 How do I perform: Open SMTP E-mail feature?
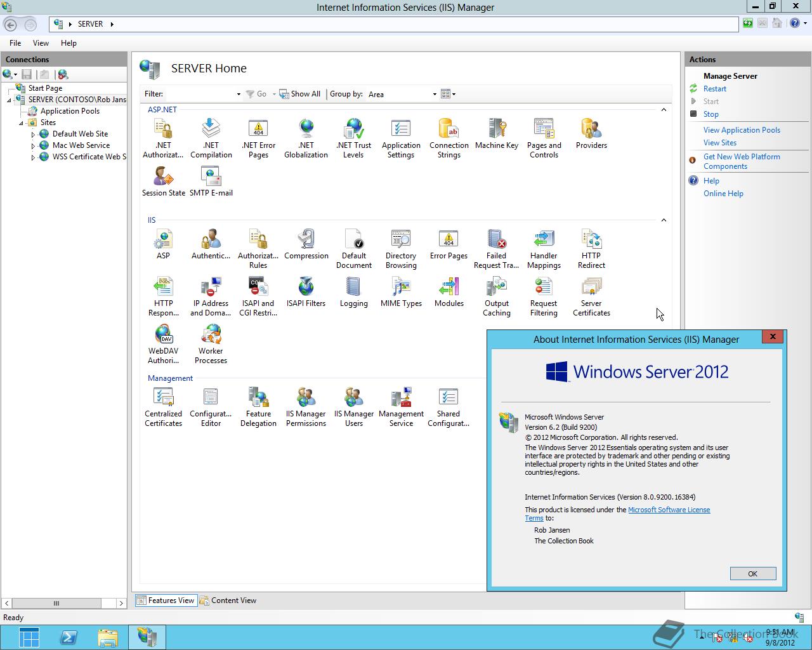(211, 182)
